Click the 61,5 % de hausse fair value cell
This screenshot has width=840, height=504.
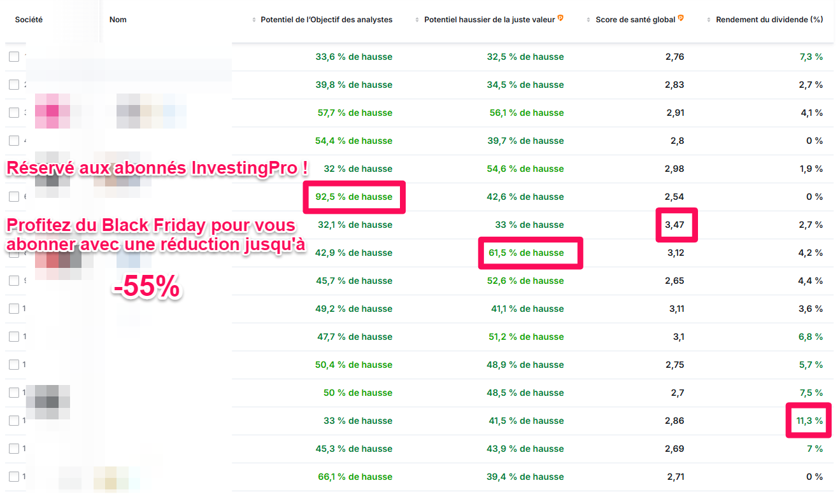coord(526,253)
